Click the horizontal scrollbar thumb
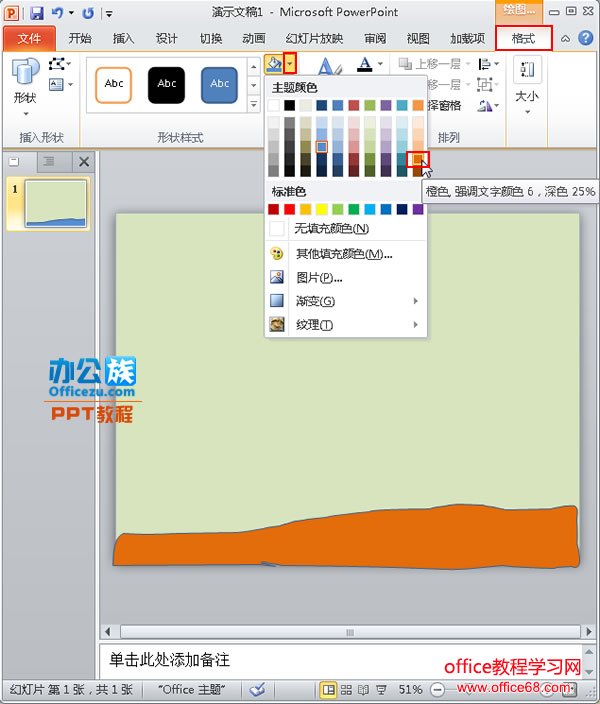600x704 pixels. click(350, 632)
